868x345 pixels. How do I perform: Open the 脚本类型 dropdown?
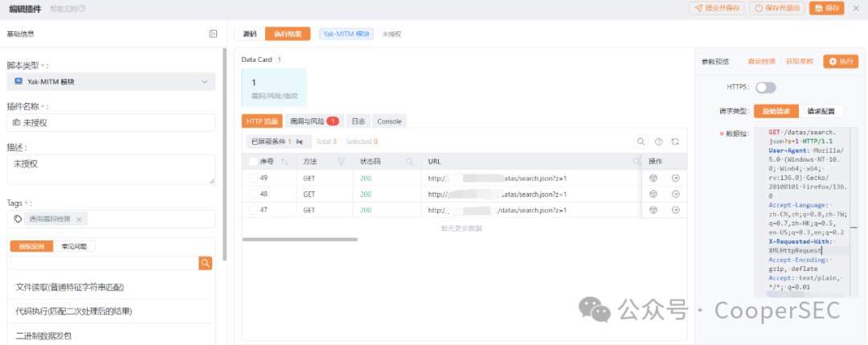tap(111, 82)
